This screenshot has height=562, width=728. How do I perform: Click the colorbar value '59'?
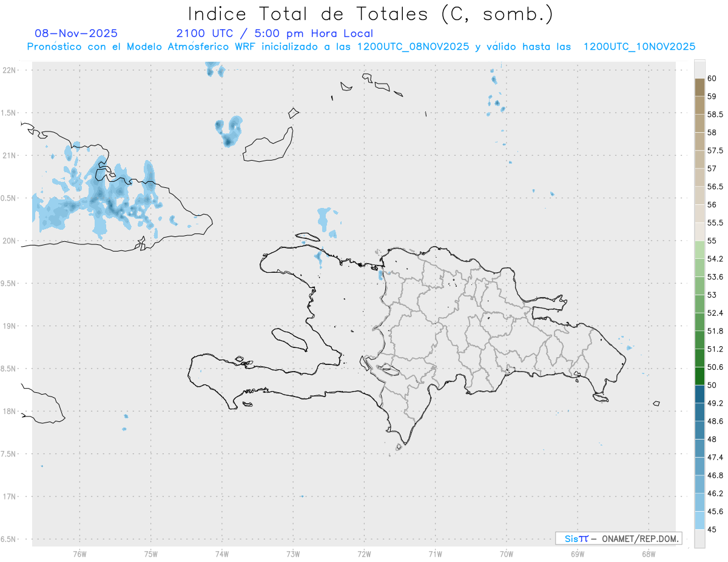click(712, 96)
